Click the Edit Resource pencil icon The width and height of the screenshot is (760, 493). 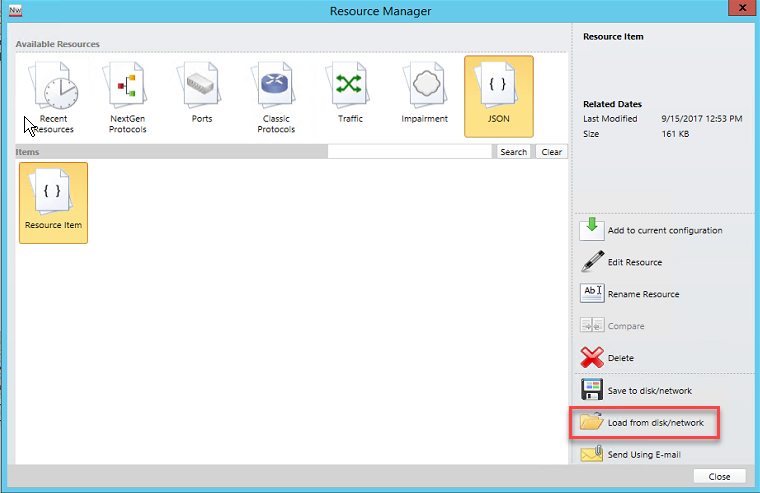(592, 262)
